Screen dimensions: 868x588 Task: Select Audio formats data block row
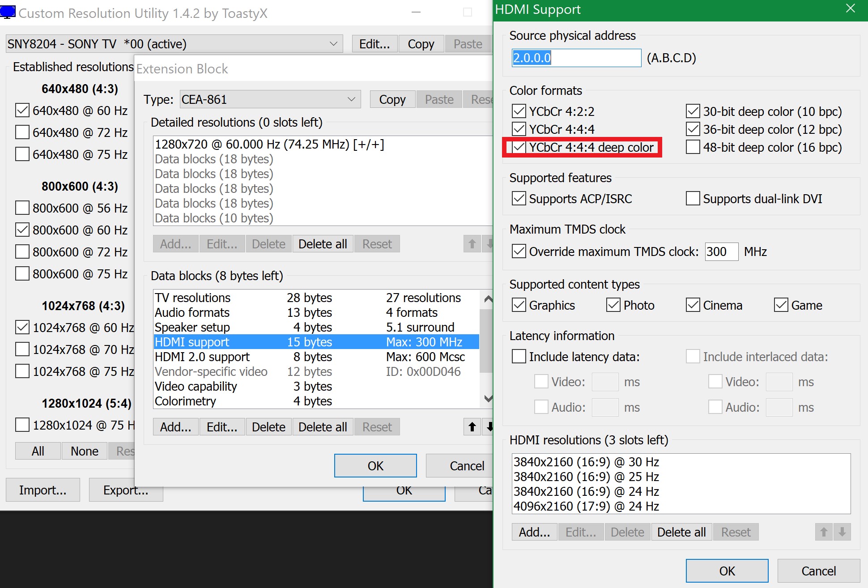tap(316, 312)
